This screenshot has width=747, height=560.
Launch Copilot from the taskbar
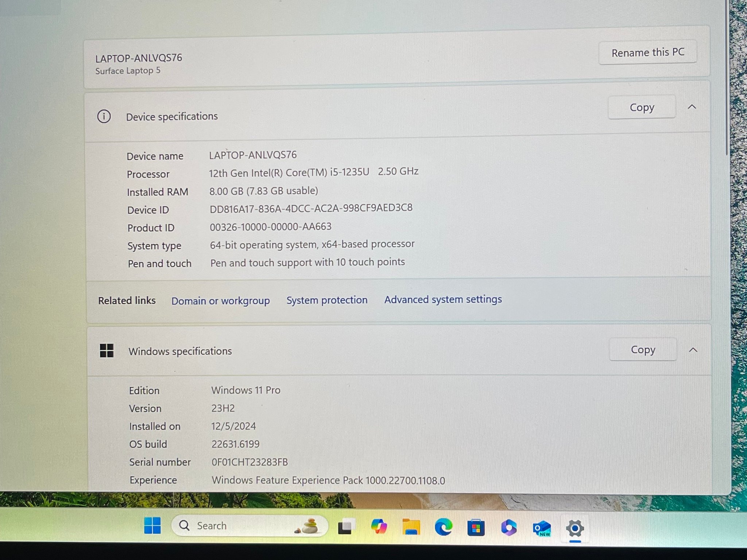[x=379, y=526]
